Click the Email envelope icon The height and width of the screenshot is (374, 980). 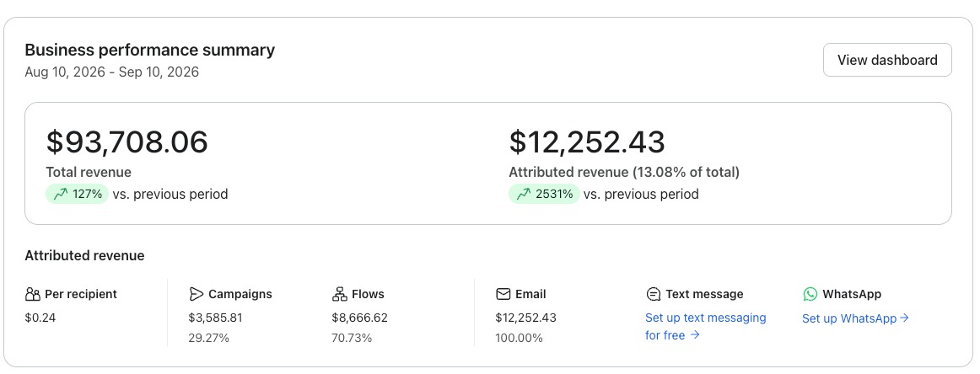[503, 294]
